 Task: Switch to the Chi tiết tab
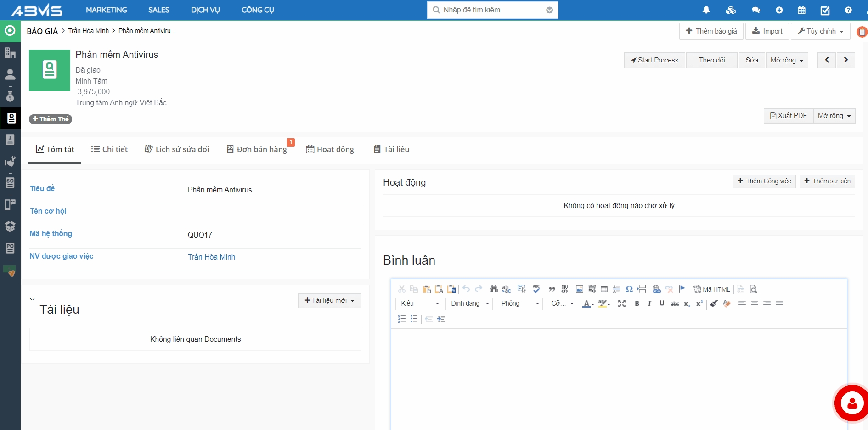(x=109, y=149)
